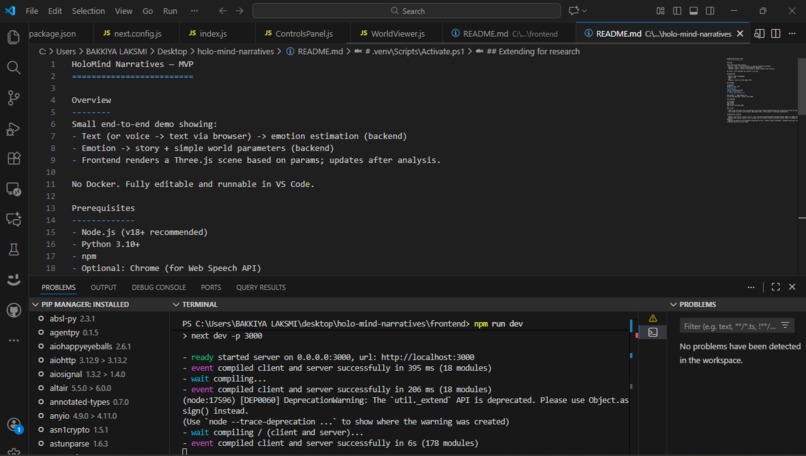806x456 pixels.
Task: Click the VS Code logo menu icon
Action: [x=10, y=11]
